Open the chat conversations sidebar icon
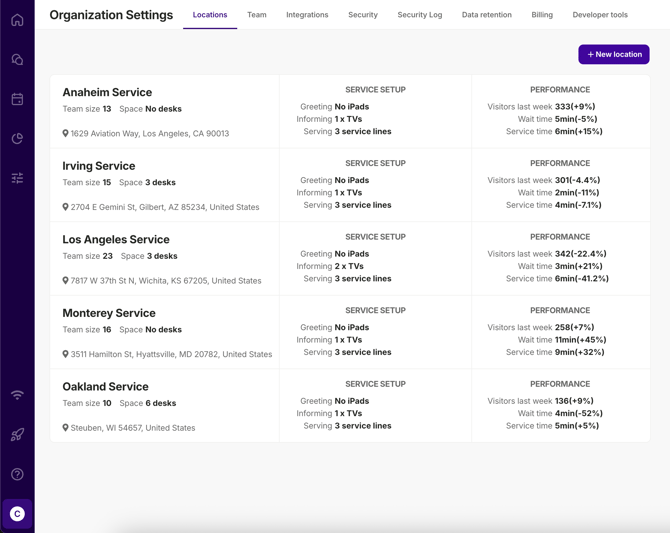 [17, 59]
